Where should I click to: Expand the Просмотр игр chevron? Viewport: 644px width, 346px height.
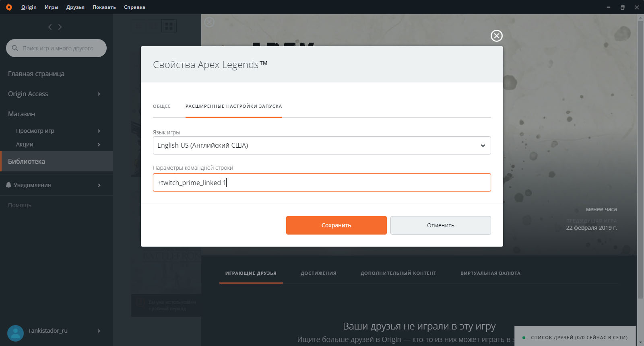[99, 131]
